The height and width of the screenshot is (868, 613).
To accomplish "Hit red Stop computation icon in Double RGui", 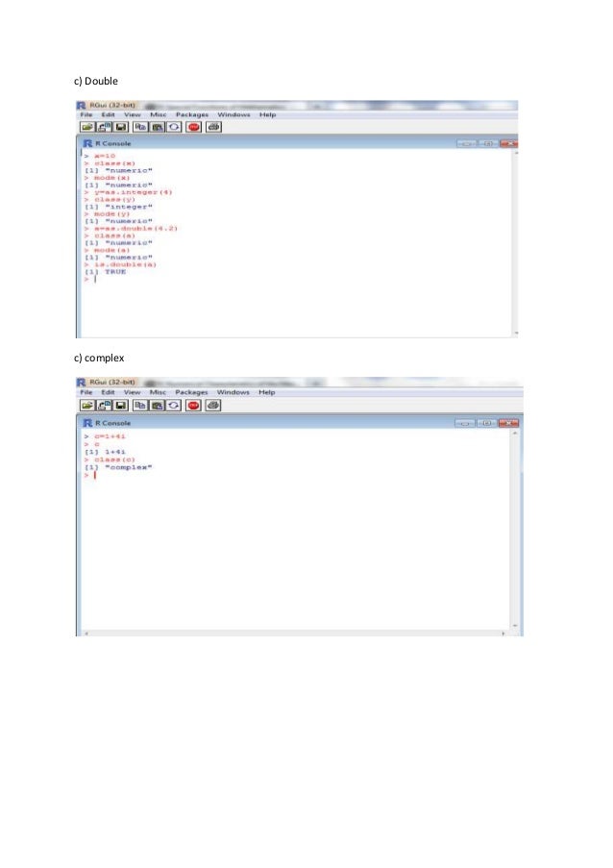I will click(x=194, y=127).
